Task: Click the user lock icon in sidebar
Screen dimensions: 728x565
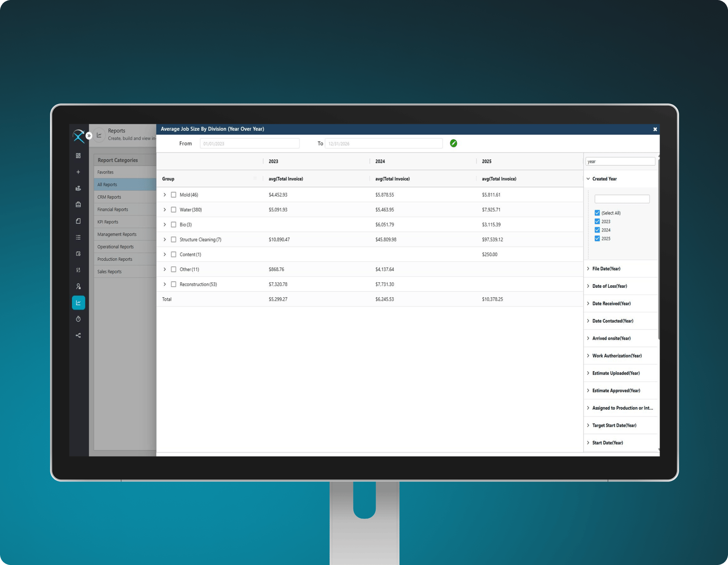Action: coord(78,286)
